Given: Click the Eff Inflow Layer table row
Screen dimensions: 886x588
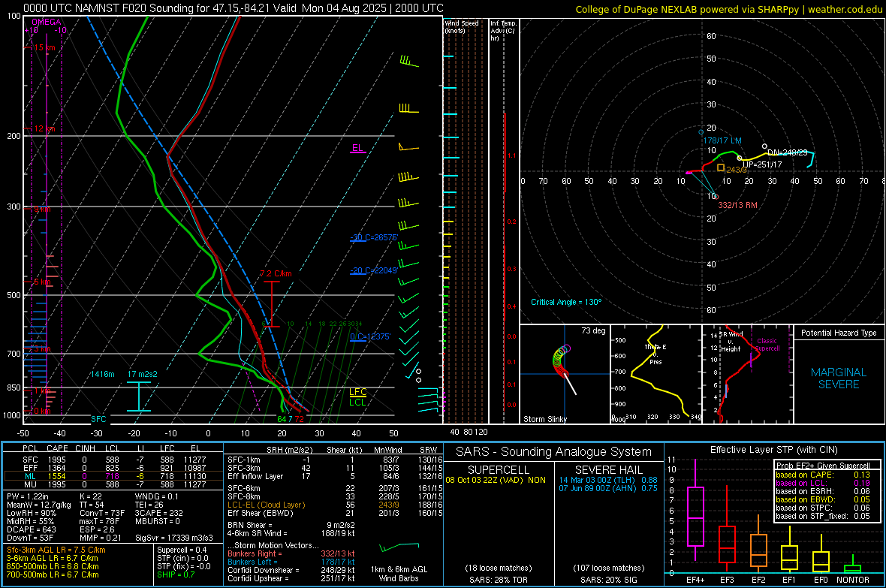Looking at the screenshot, I should point(335,476).
